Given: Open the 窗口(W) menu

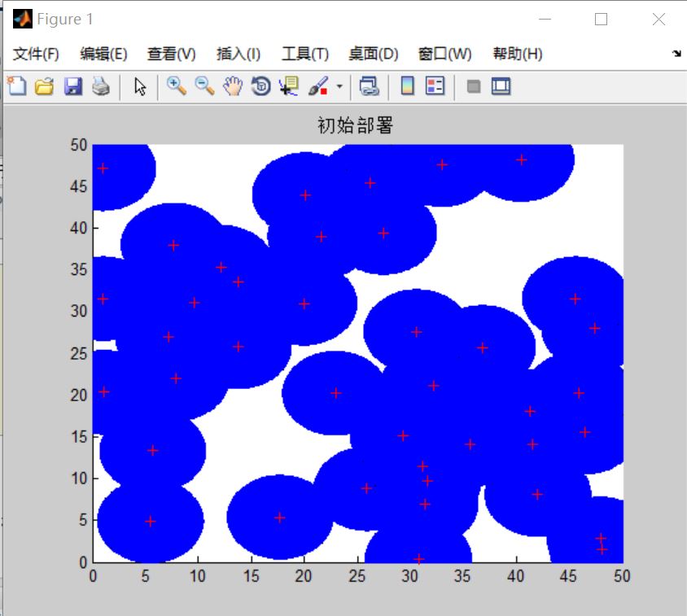Looking at the screenshot, I should (x=444, y=54).
